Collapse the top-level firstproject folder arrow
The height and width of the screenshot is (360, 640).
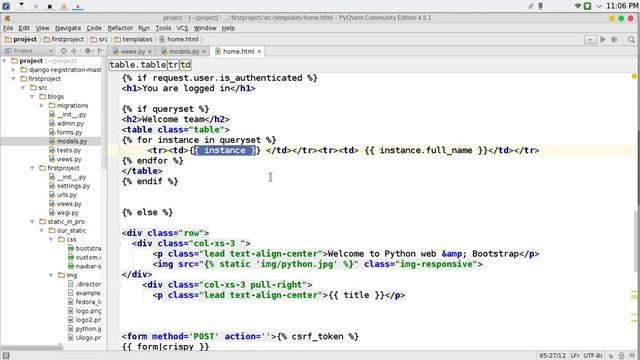[x=14, y=79]
